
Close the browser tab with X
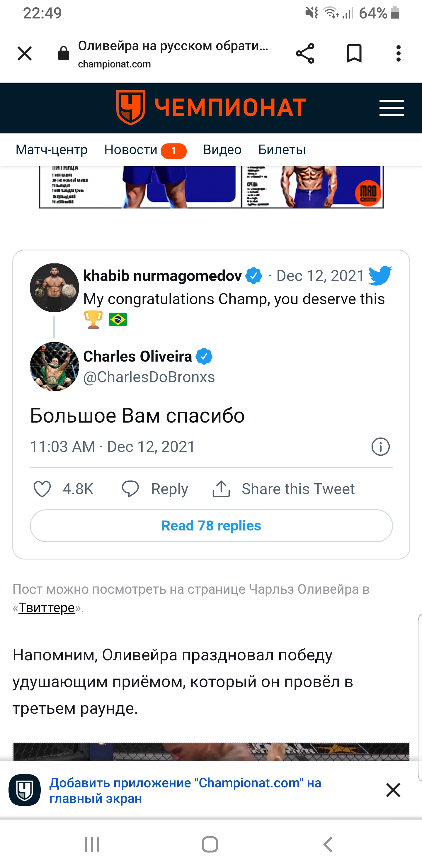coord(25,53)
